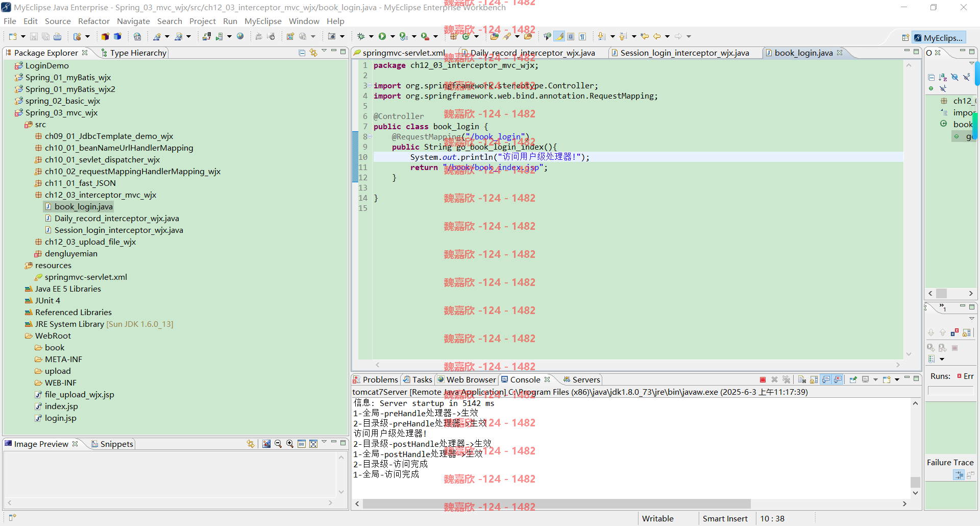The height and width of the screenshot is (526, 980).
Task: Switch to the Type Hierarchy tab
Action: (x=134, y=53)
